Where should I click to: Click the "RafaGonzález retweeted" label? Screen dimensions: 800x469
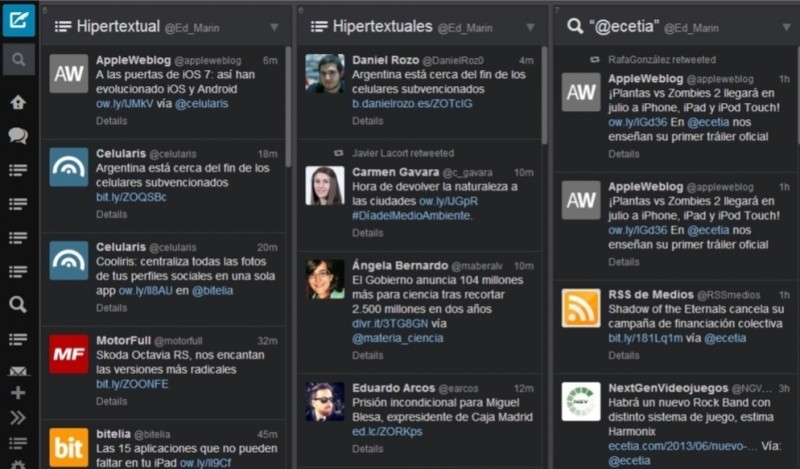point(662,60)
